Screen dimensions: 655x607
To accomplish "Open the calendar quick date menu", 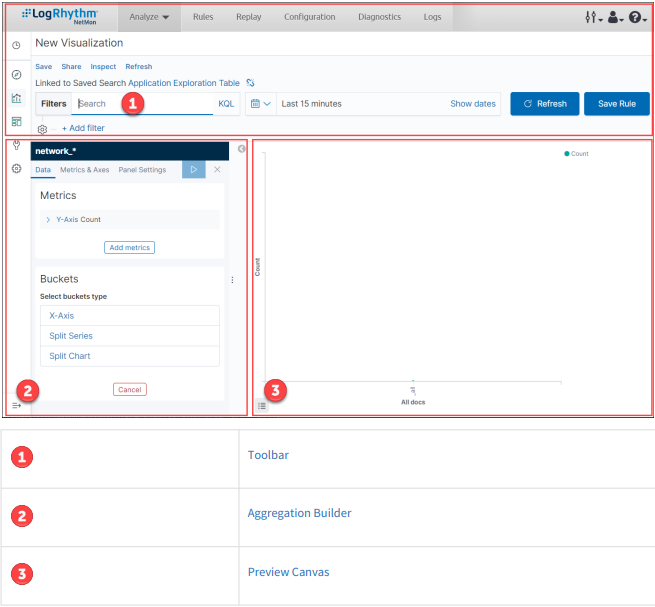I will pos(260,104).
